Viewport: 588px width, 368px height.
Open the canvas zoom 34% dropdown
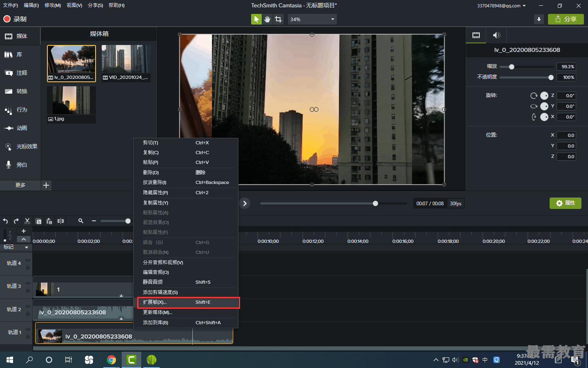point(312,19)
